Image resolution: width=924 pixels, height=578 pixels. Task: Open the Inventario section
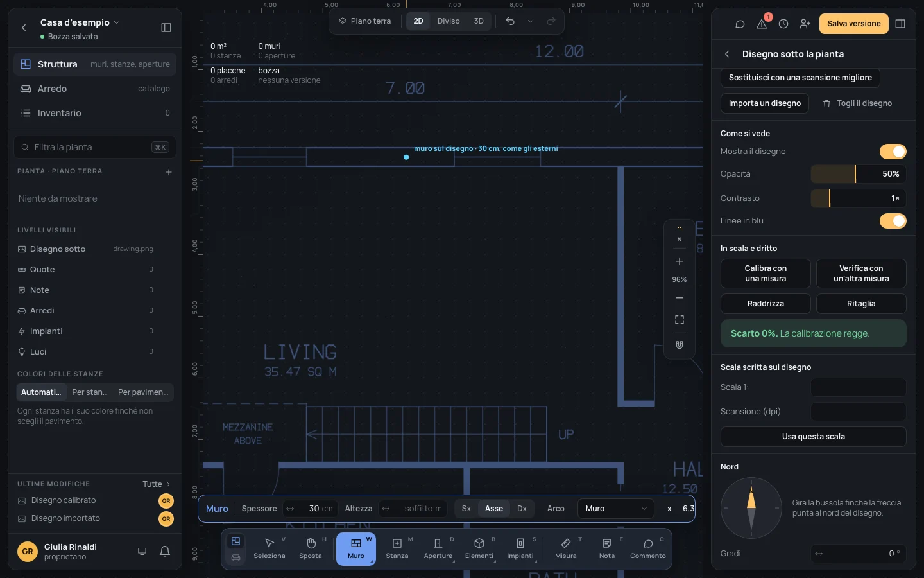(95, 113)
